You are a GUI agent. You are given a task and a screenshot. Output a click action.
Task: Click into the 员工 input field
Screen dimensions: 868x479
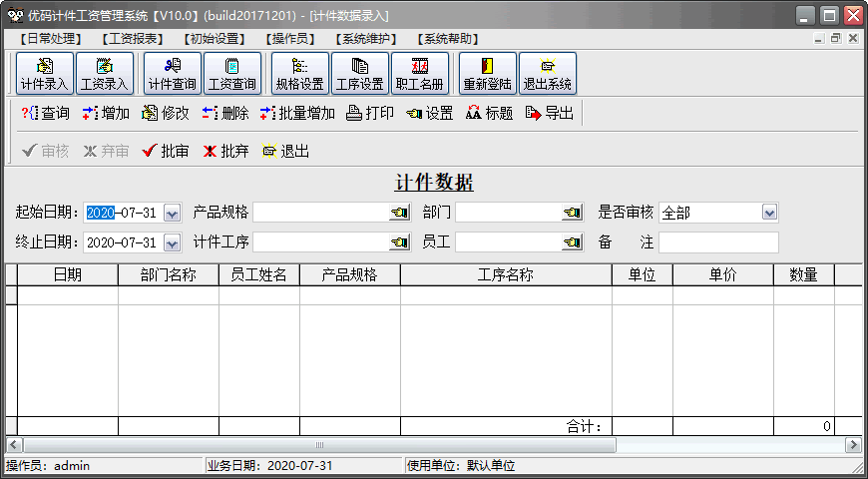pyautogui.click(x=509, y=242)
